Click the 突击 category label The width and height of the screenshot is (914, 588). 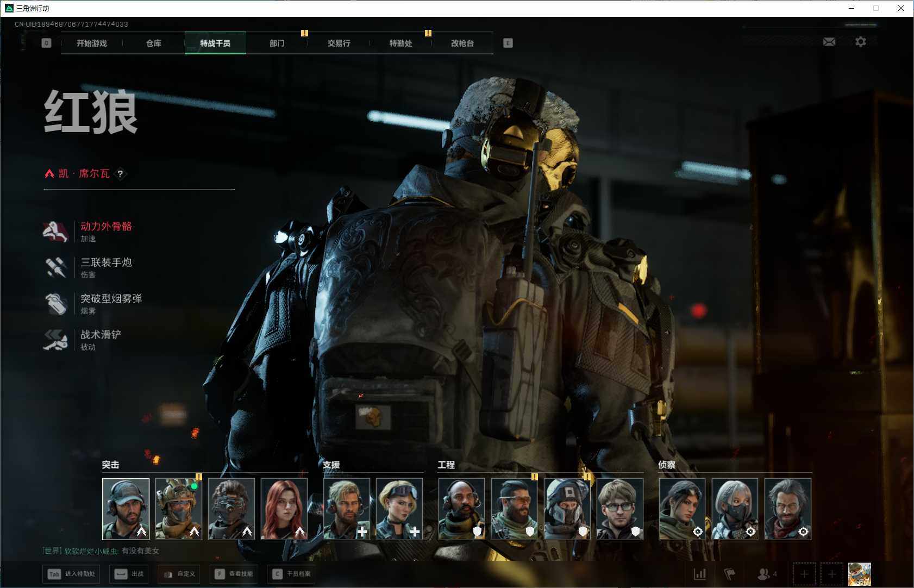110,465
